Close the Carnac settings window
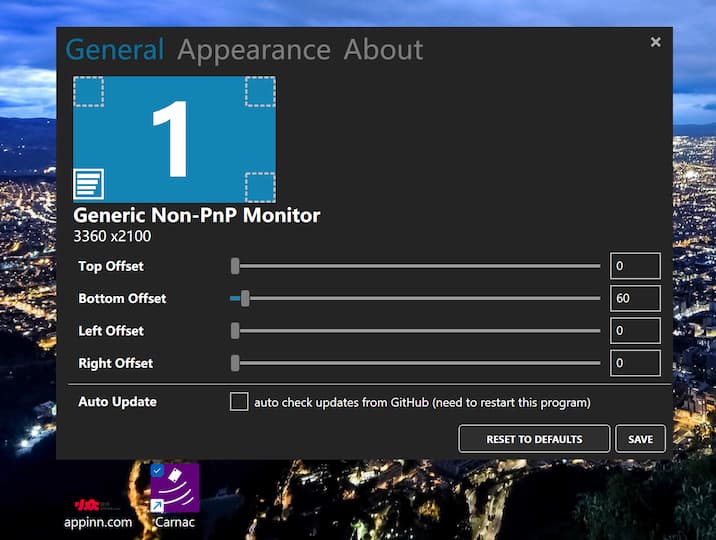716x540 pixels. [656, 42]
